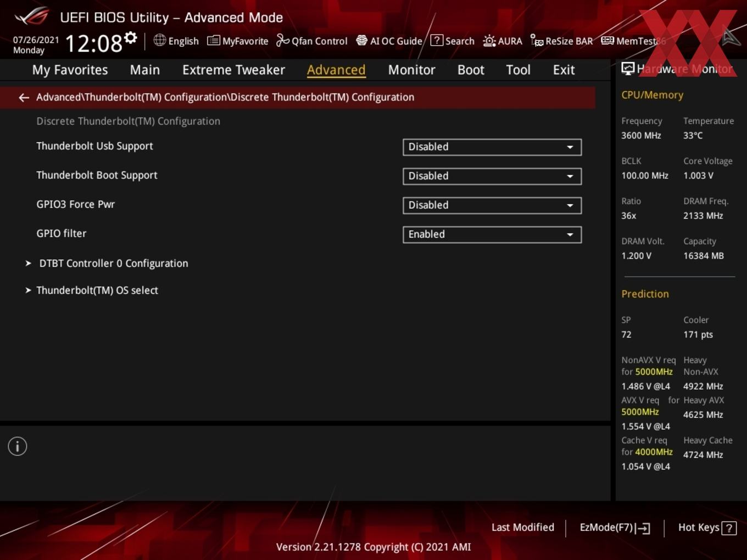Launch MemTest86 memory icon
Image resolution: width=747 pixels, height=560 pixels.
(x=607, y=41)
